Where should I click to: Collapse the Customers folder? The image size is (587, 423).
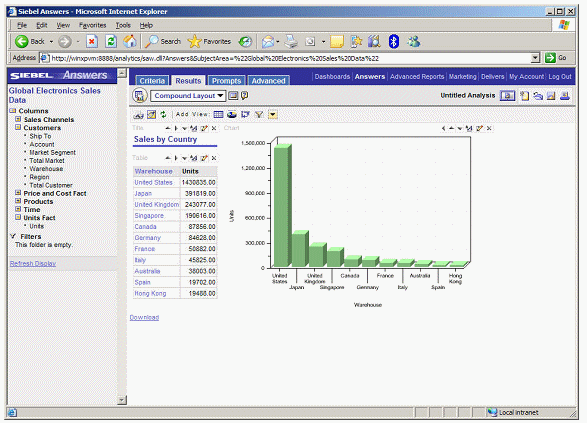(18, 127)
